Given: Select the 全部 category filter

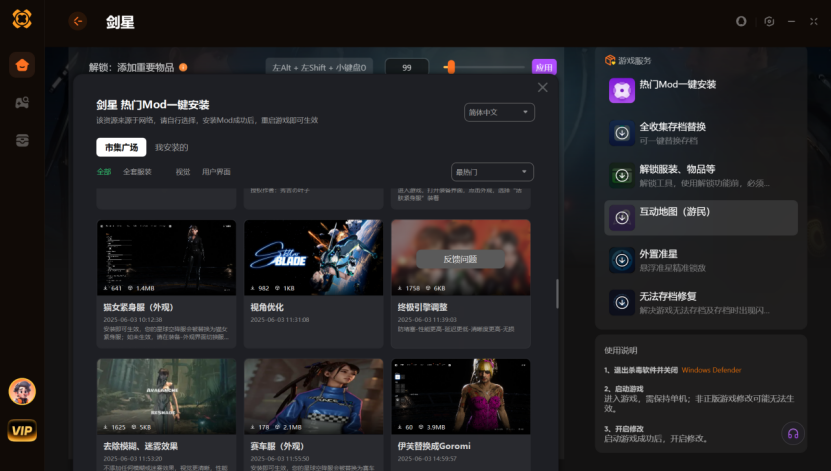Looking at the screenshot, I should click(104, 172).
